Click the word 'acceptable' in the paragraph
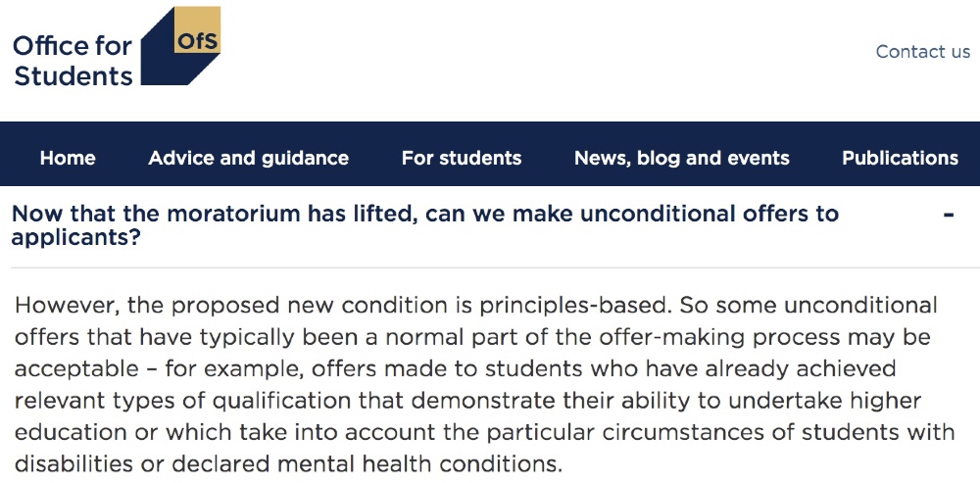The width and height of the screenshot is (980, 483). [x=76, y=368]
